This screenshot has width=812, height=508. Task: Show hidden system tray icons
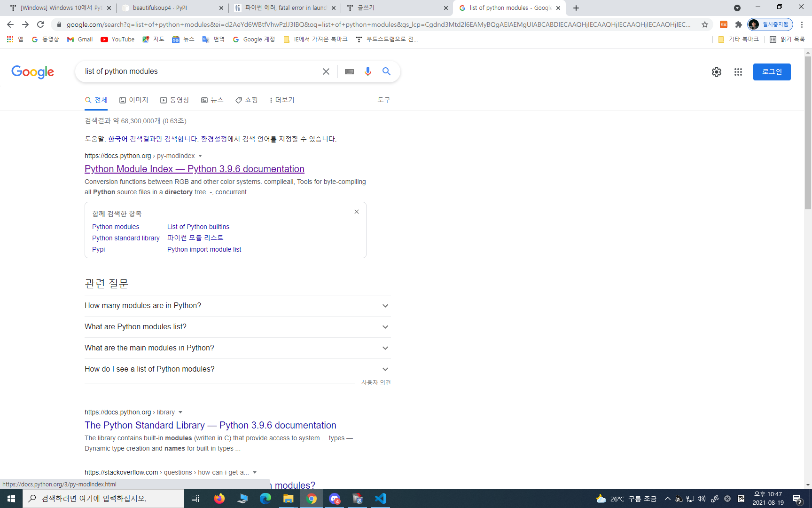pos(667,499)
